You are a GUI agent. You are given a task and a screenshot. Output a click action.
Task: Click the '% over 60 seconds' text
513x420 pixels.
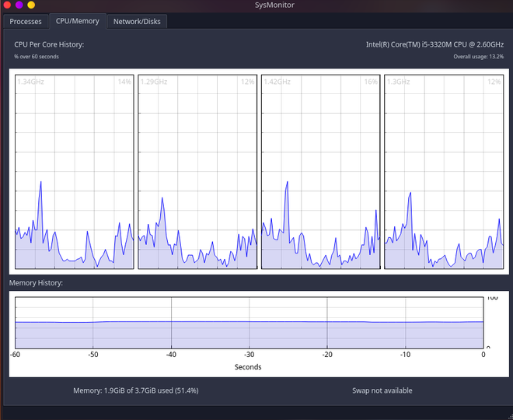pyautogui.click(x=37, y=57)
